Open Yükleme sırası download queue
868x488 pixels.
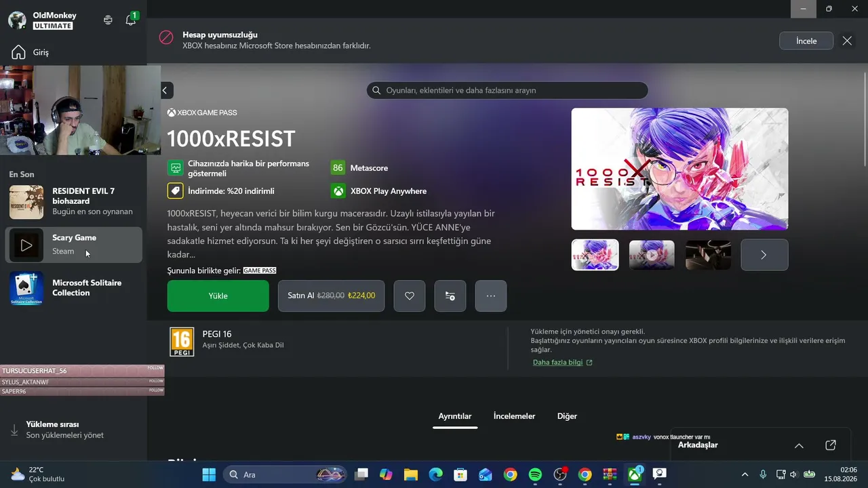tap(64, 430)
